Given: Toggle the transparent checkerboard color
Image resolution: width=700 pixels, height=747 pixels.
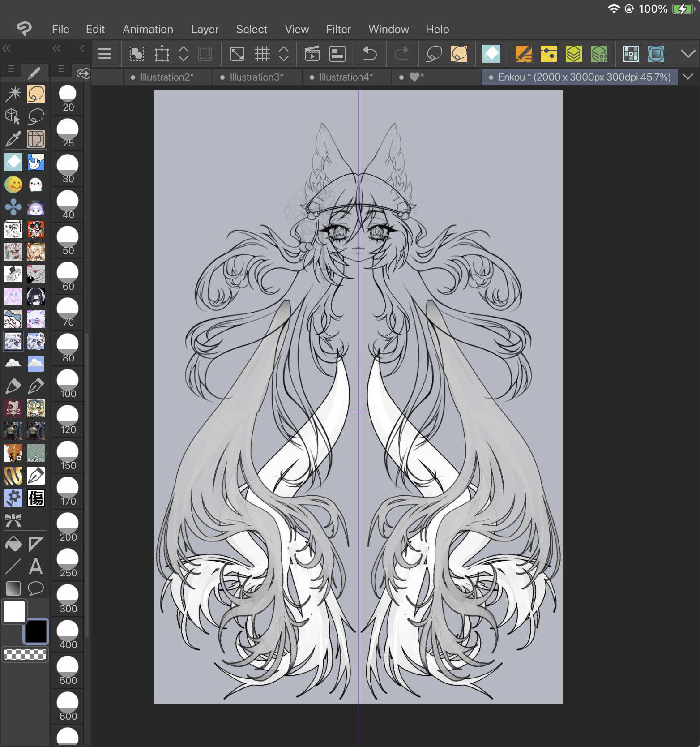Looking at the screenshot, I should click(x=25, y=655).
